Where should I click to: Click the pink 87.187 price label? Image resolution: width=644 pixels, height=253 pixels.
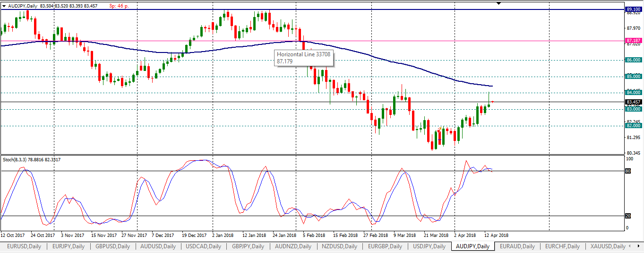tap(633, 41)
